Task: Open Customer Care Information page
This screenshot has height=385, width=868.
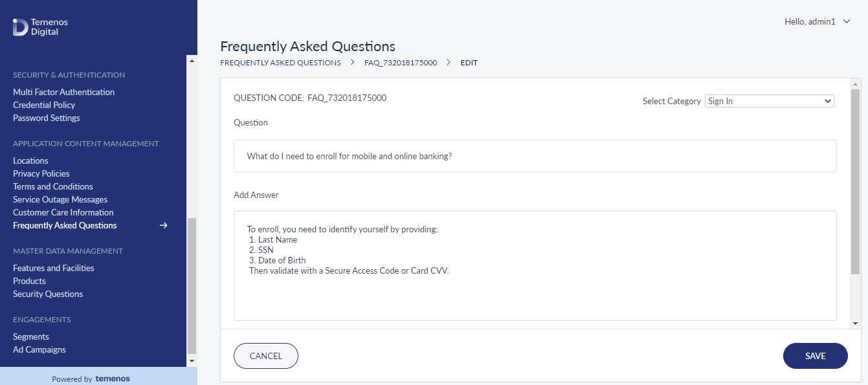Action: tap(63, 212)
